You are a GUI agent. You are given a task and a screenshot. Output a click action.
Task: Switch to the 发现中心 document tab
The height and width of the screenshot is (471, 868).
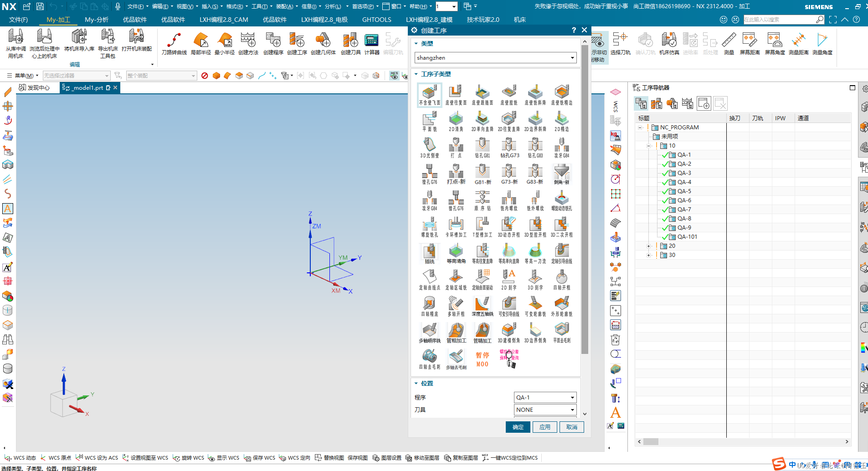35,87
